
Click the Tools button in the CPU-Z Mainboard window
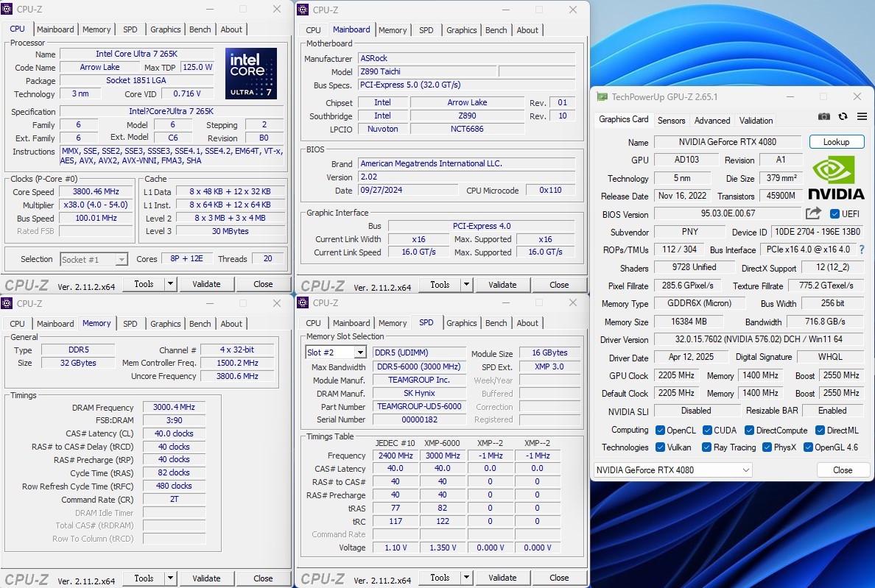pos(440,284)
